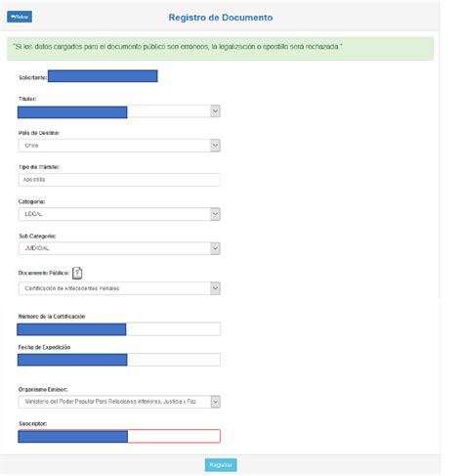The width and height of the screenshot is (463, 476).
Task: Focus the Tipo de Trámite Apostilla field
Action: click(119, 180)
